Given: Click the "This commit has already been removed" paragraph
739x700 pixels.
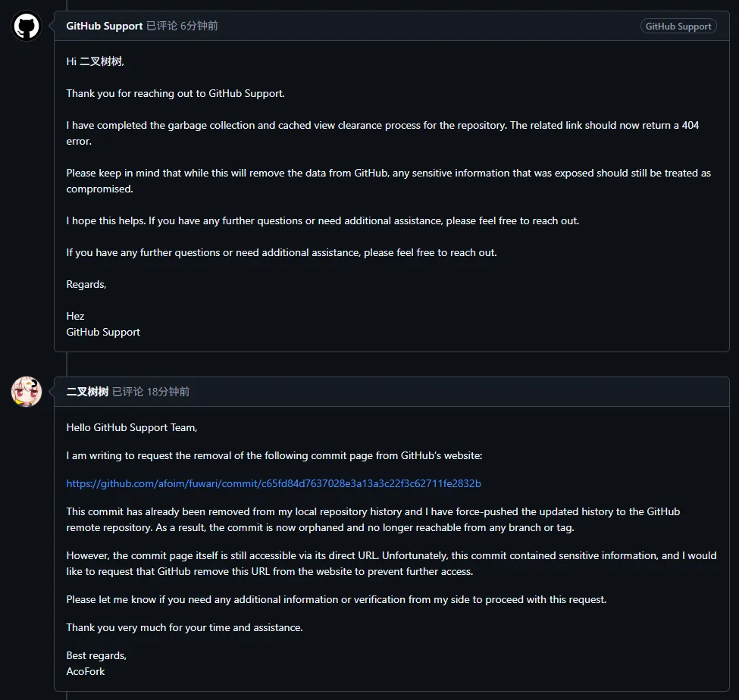Looking at the screenshot, I should [x=373, y=519].
